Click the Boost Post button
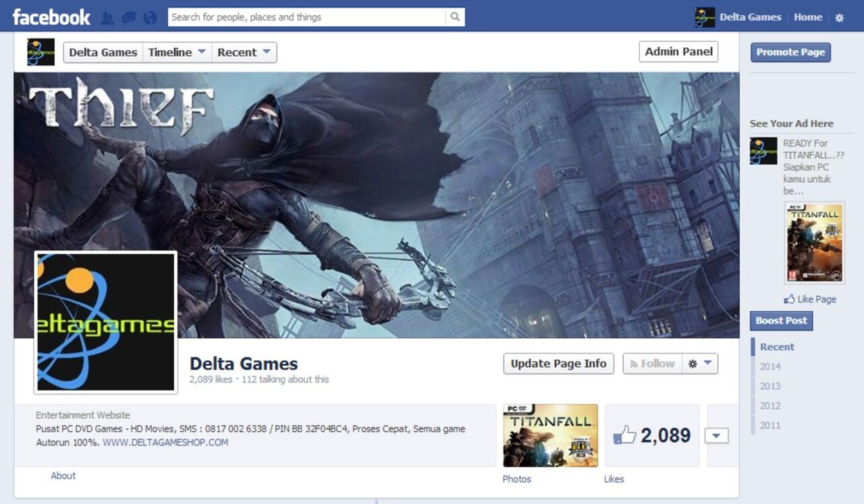Viewport: 864px width, 504px height. point(781,320)
